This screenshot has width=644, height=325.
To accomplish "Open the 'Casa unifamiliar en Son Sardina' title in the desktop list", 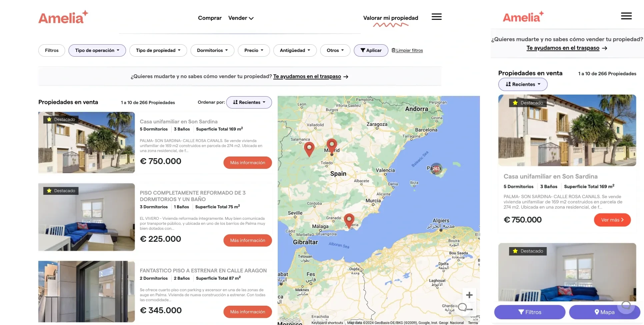I will (x=179, y=122).
